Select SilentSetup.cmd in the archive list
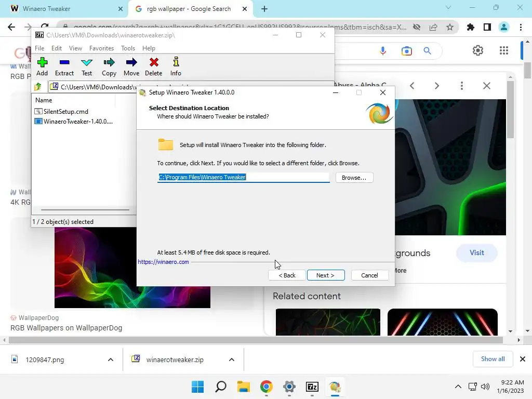Image resolution: width=532 pixels, height=399 pixels. tap(62, 111)
